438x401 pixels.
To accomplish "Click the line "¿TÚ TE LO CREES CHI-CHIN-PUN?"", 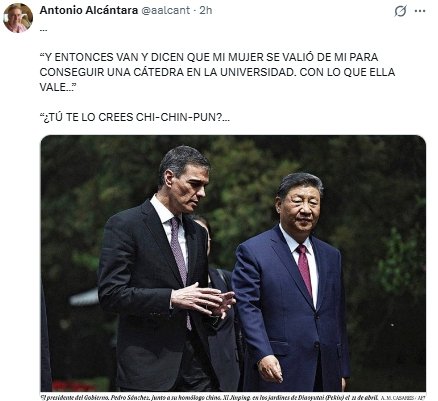I will coord(135,117).
